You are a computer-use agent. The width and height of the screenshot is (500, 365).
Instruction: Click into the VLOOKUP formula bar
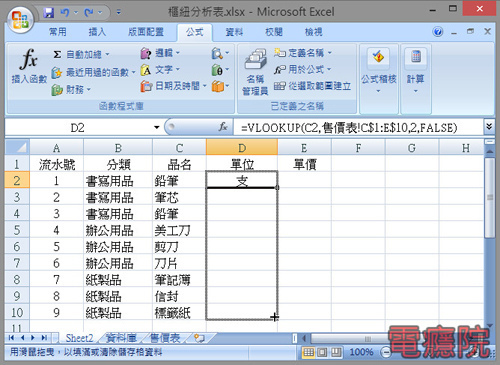(358, 128)
